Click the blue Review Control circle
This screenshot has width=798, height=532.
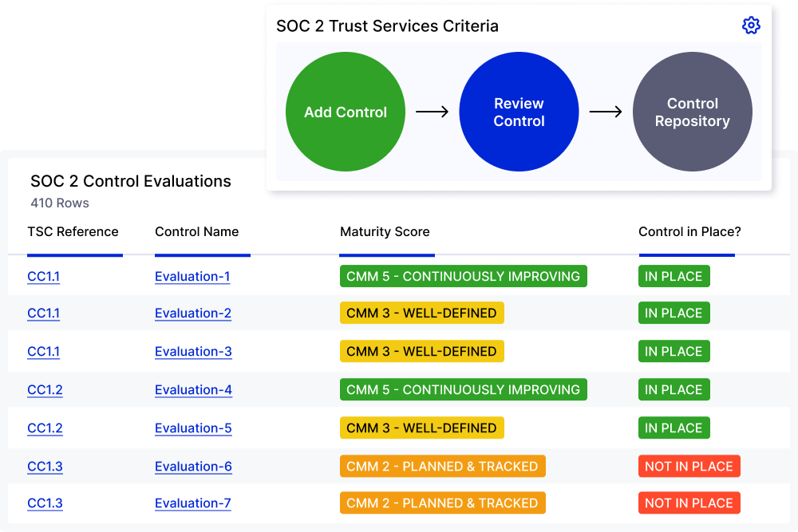519,112
